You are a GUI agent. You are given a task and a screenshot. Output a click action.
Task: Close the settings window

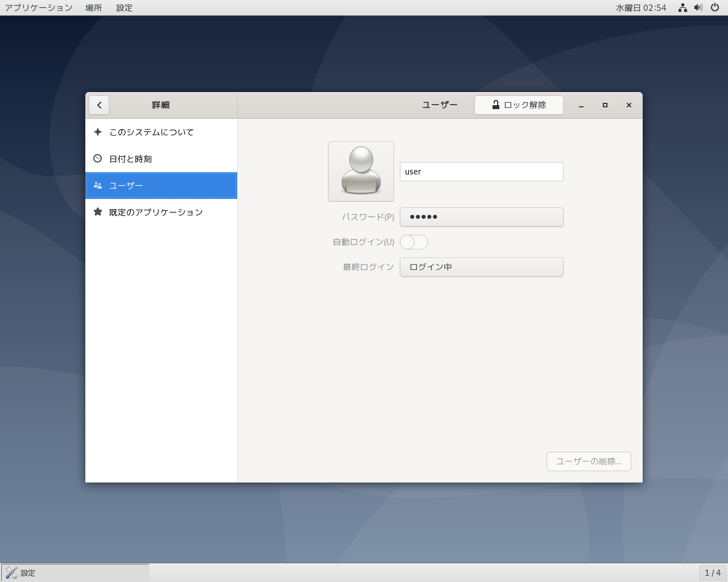click(629, 105)
